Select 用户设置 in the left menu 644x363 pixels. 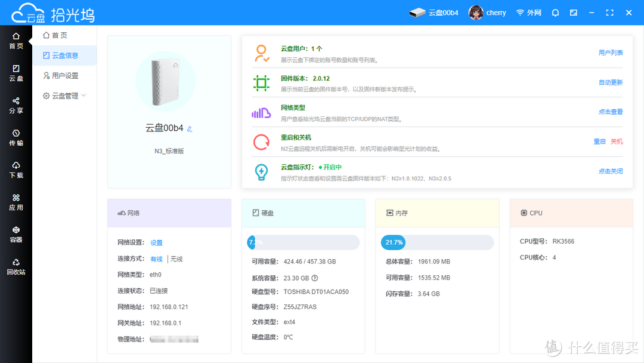click(x=63, y=75)
